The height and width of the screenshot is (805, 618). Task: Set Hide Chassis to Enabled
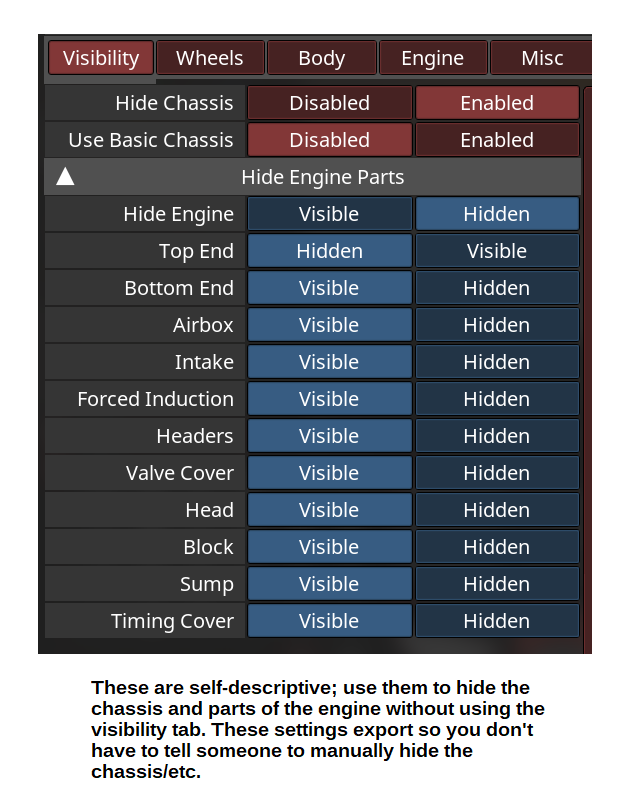pyautogui.click(x=497, y=103)
